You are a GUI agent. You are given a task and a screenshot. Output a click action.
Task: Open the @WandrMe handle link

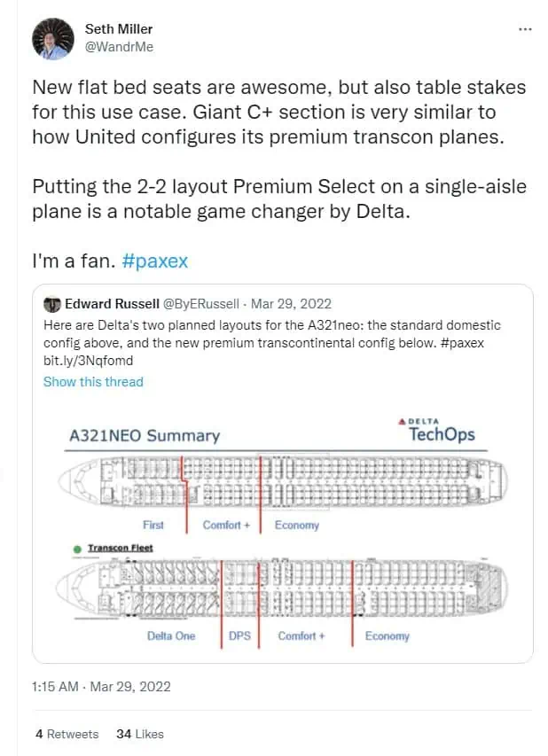pyautogui.click(x=119, y=47)
